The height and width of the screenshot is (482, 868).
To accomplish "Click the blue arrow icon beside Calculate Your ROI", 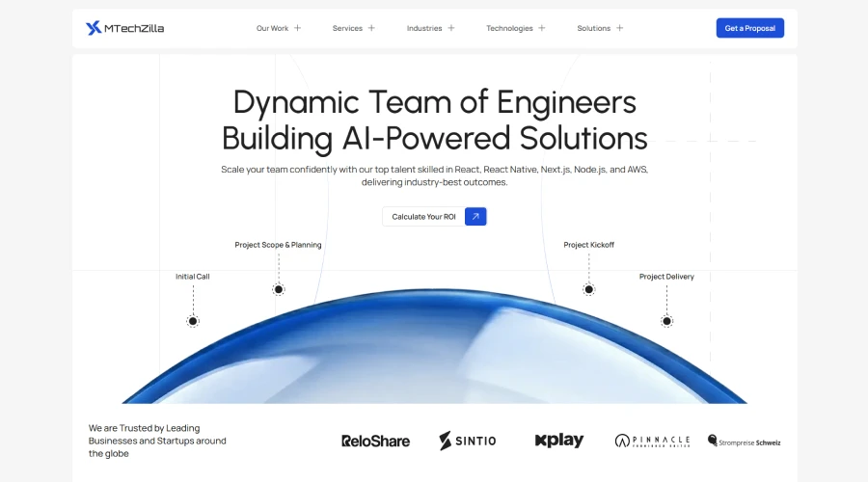I will 475,217.
